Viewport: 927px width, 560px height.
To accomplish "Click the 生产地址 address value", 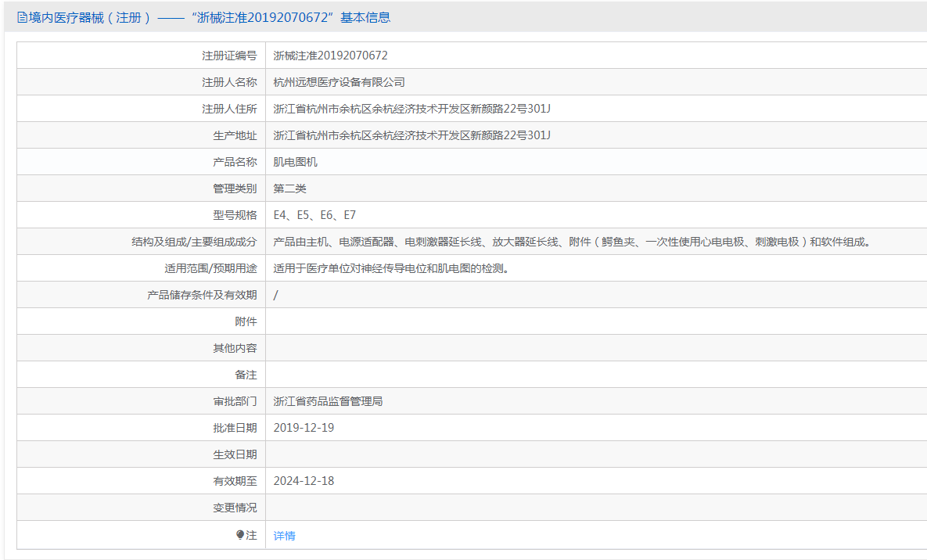I will tap(411, 135).
